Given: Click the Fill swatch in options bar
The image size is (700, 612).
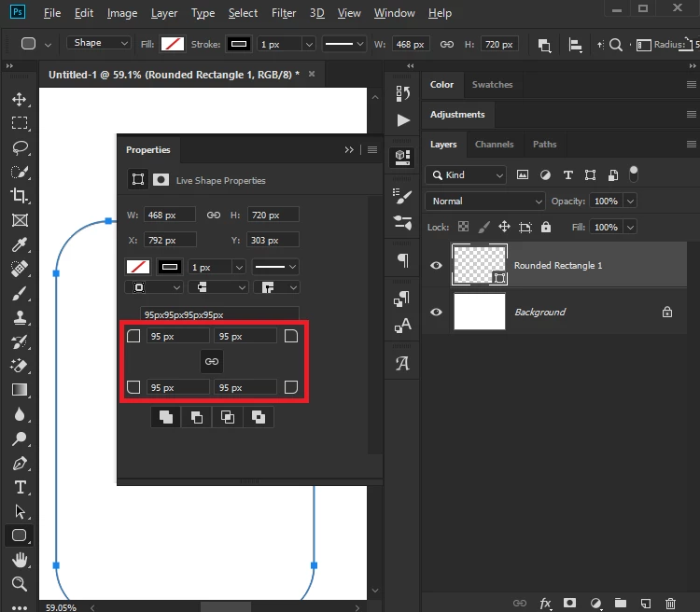Looking at the screenshot, I should click(x=173, y=44).
